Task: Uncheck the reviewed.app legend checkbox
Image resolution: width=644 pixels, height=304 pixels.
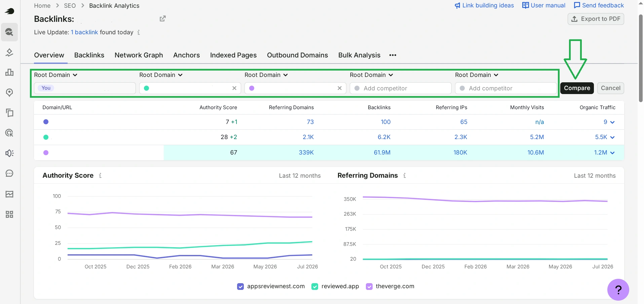Action: 315,287
